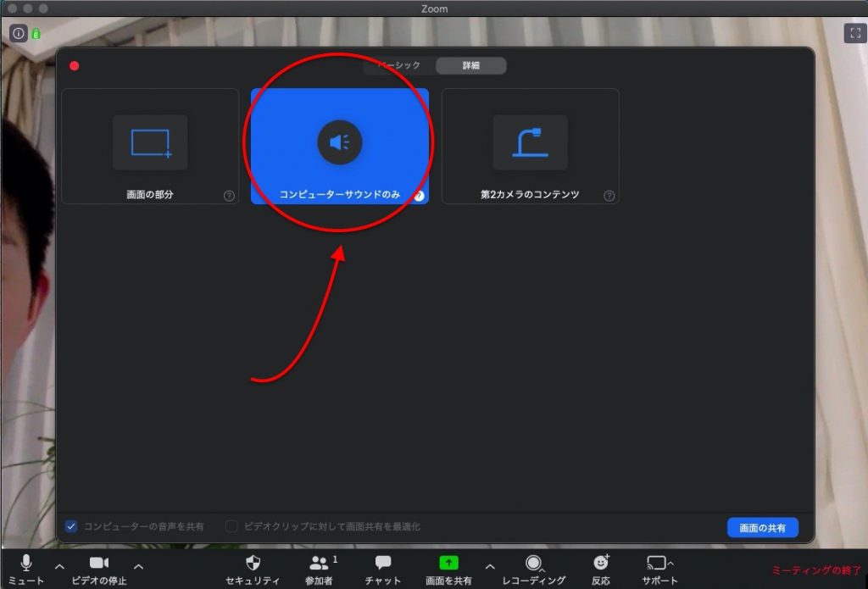Click the meeting info icon

pos(19,34)
